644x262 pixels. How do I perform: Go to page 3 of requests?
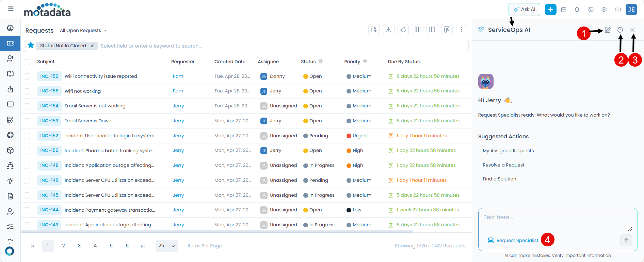click(x=79, y=246)
